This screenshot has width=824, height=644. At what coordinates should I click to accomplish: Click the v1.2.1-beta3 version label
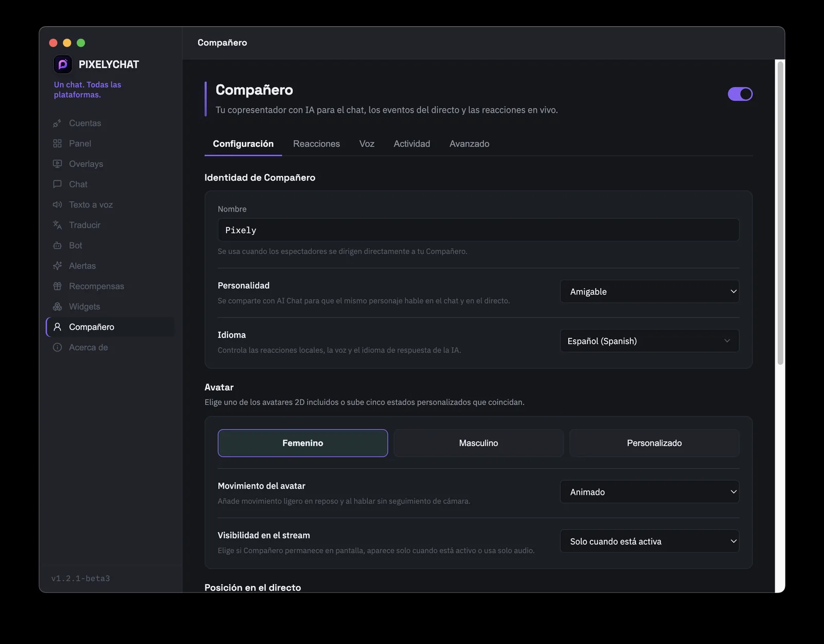click(x=81, y=578)
